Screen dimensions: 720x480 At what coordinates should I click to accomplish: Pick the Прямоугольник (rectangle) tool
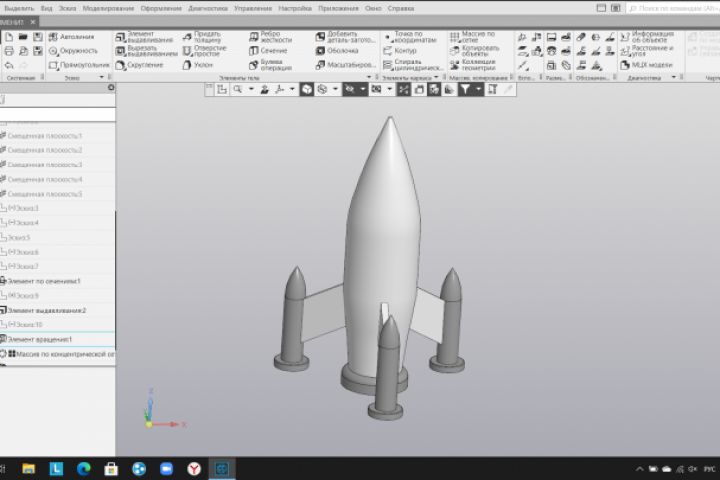(x=79, y=65)
